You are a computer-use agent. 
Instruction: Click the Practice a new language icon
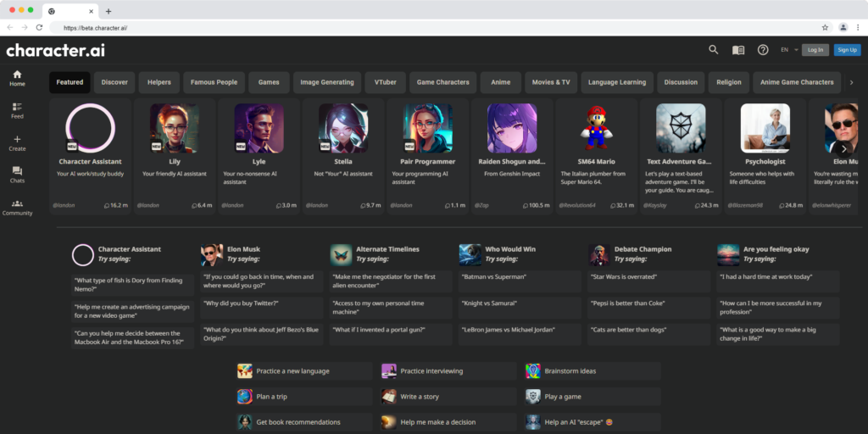tap(245, 371)
